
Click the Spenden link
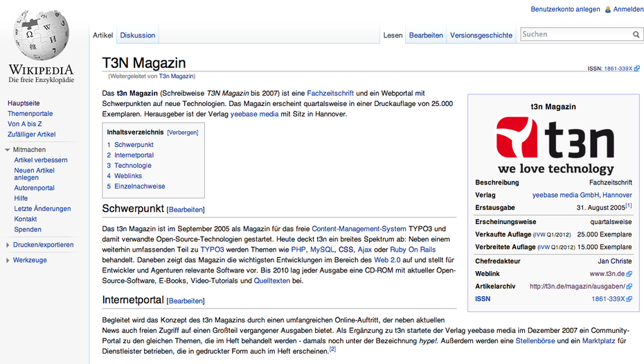(28, 229)
